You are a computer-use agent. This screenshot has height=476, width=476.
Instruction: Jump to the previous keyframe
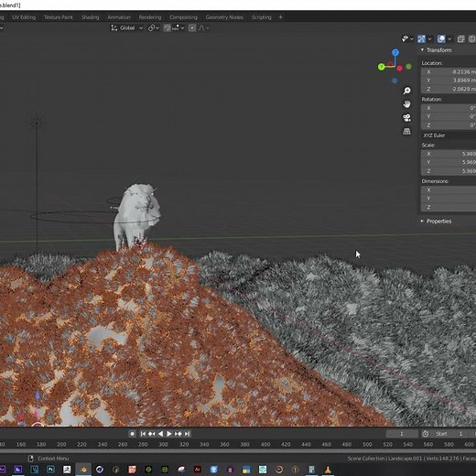[151, 434]
